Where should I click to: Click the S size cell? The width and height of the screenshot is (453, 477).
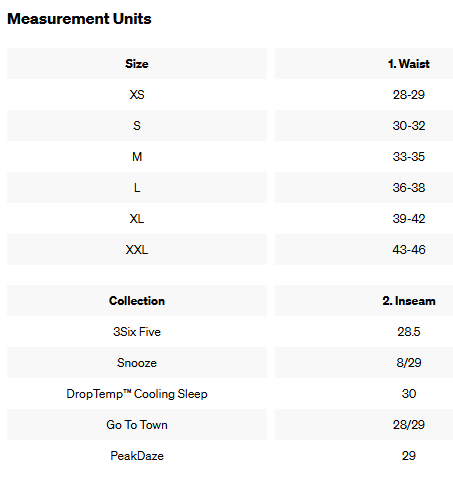137,126
